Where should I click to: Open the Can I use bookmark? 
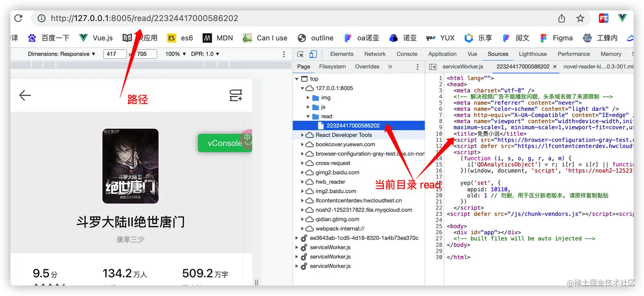265,38
